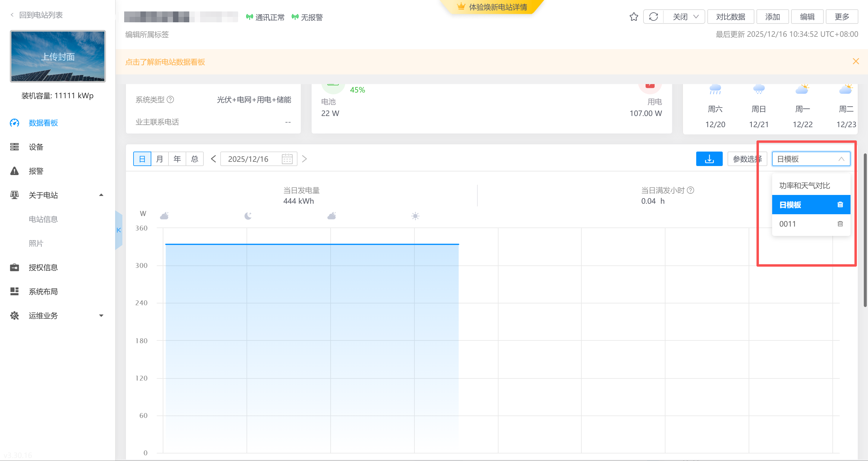Click the refresh data icon
The height and width of the screenshot is (461, 868).
[x=653, y=17]
